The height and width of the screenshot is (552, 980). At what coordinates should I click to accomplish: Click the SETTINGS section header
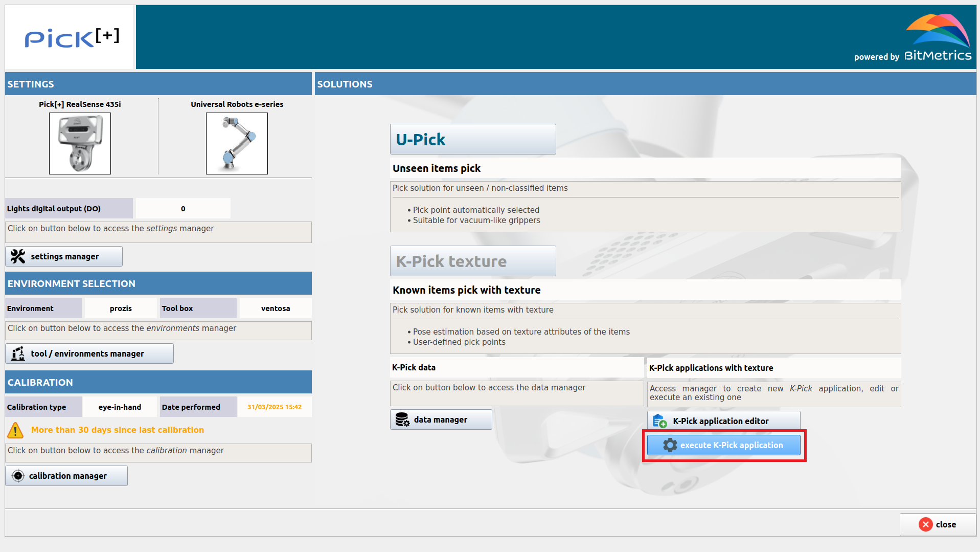click(x=158, y=84)
